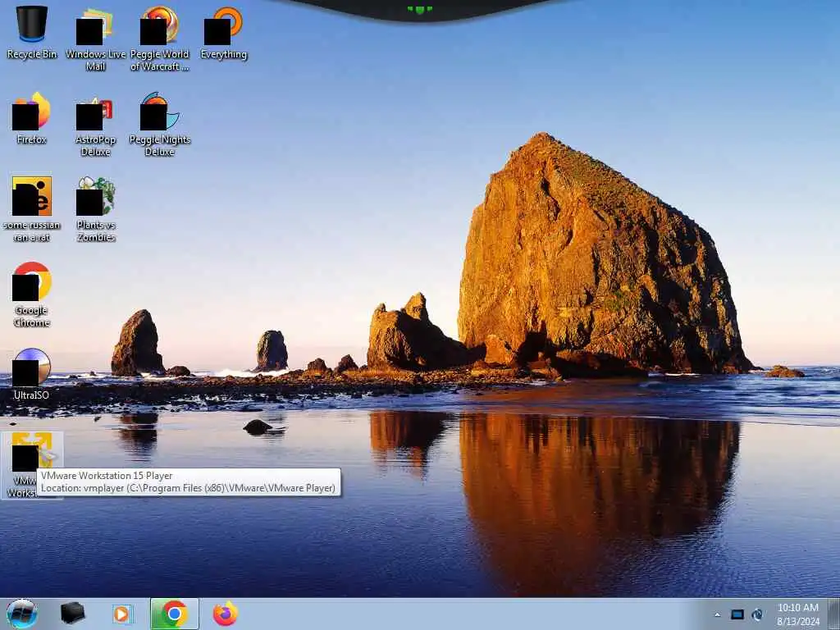Click the top-edge pull-down toolbar handle
This screenshot has height=630, width=840.
click(x=420, y=9)
